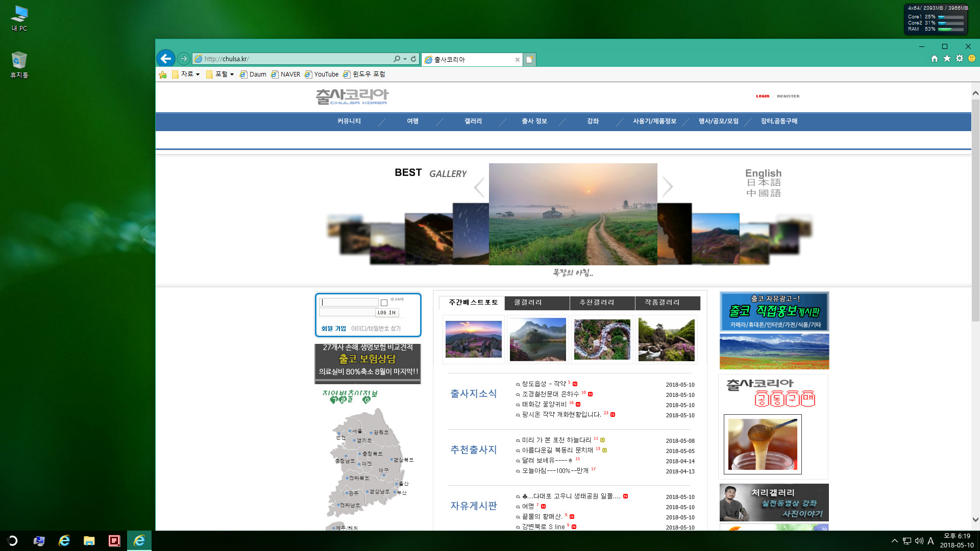The width and height of the screenshot is (980, 551).
Task: Toggle the ID SAVE checkbox
Action: tap(384, 303)
